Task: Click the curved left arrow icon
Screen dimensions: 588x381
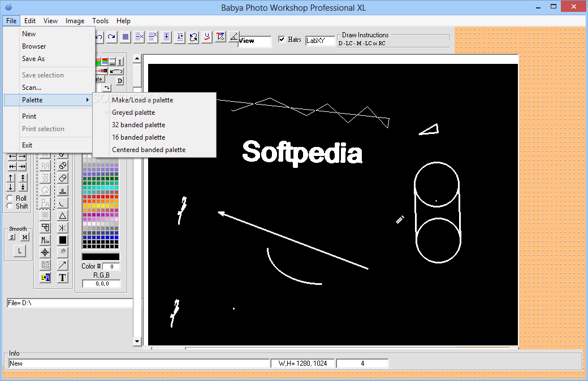Action: coord(116,71)
